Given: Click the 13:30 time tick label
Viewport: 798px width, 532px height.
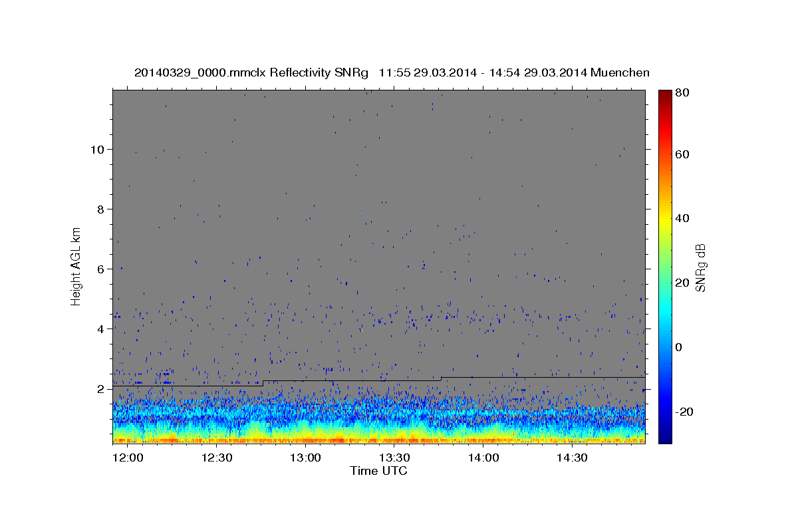Looking at the screenshot, I should tap(394, 458).
